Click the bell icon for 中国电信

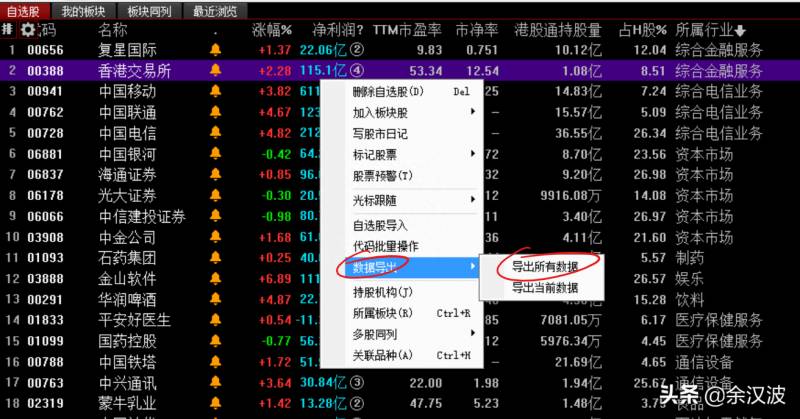point(215,133)
